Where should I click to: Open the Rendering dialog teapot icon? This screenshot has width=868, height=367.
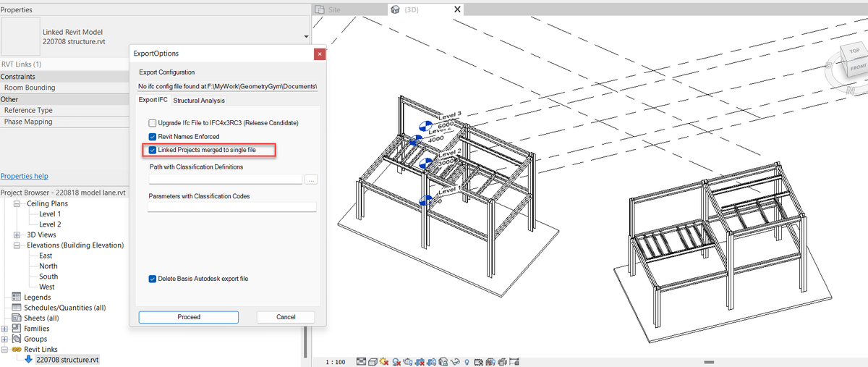coord(408,361)
